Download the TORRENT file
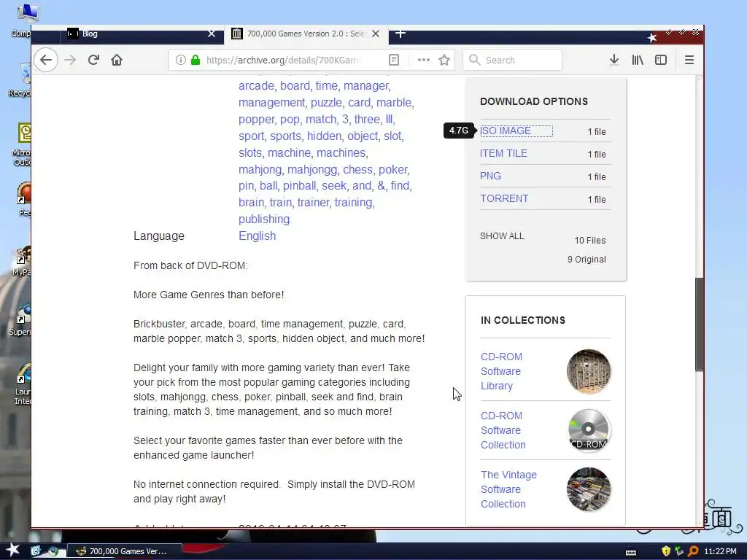Screen dimensions: 747x560 (504, 198)
